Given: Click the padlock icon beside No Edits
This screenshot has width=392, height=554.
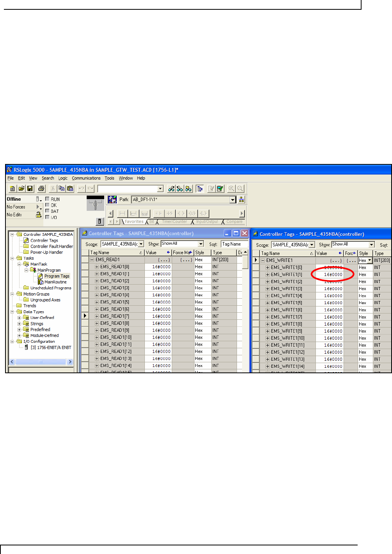Looking at the screenshot, I should point(39,214).
